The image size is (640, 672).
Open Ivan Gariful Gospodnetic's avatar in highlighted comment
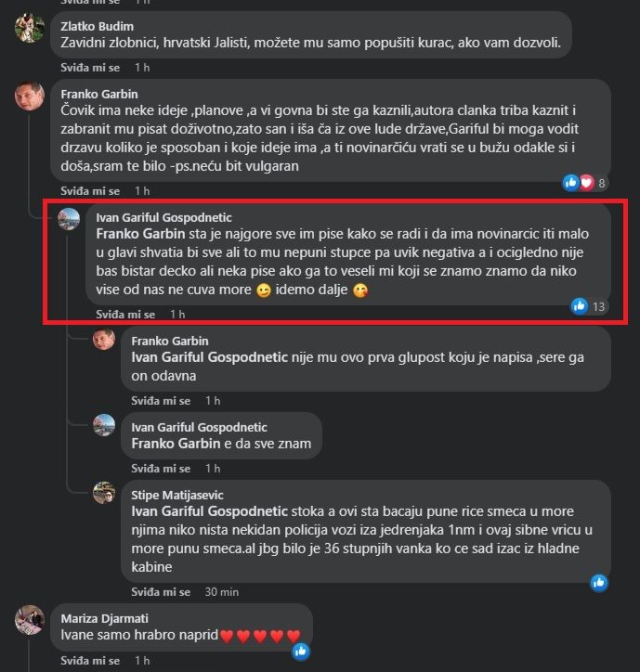tap(69, 219)
